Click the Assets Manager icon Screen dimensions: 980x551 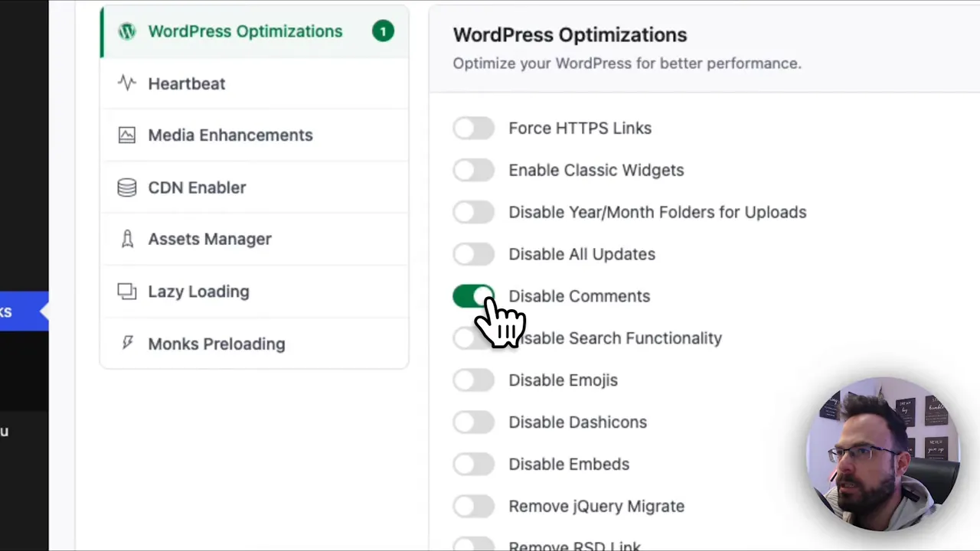(127, 239)
